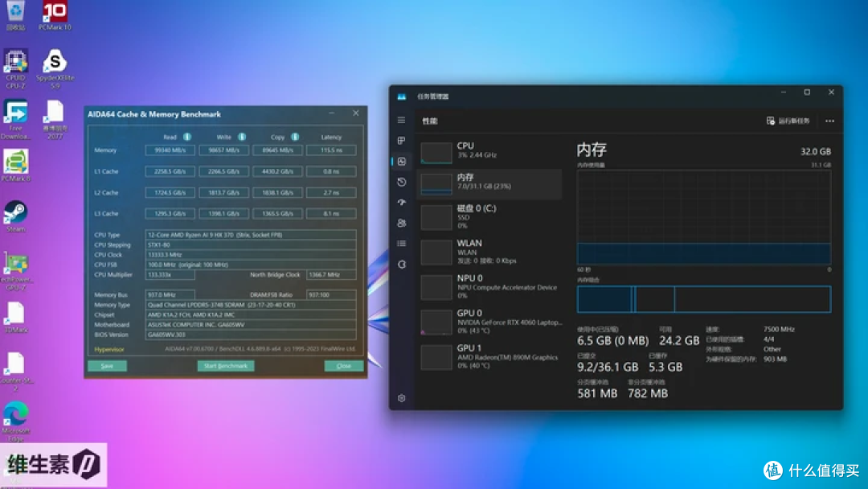Viewport: 868px width, 489px height.
Task: Open App history icon in Task Manager sidebar
Action: click(x=402, y=182)
